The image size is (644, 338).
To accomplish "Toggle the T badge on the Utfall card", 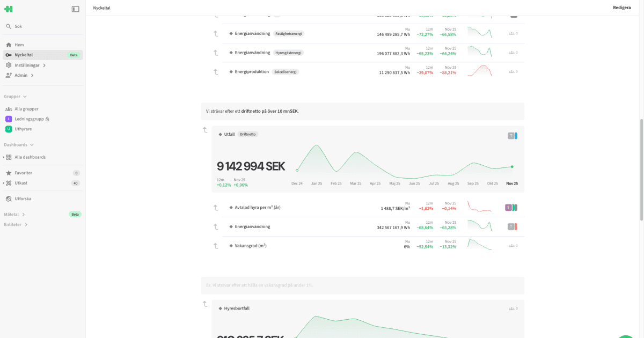I will [512, 136].
